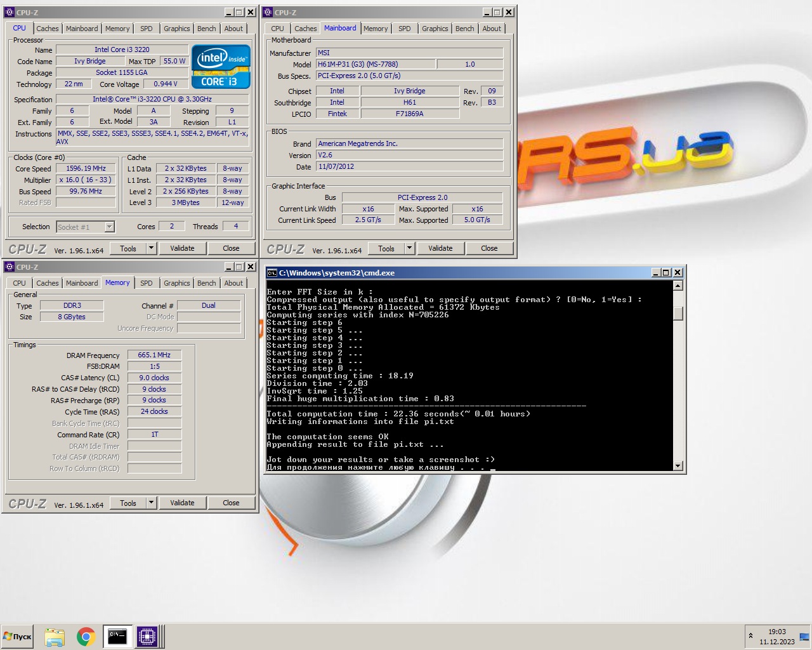Image resolution: width=812 pixels, height=650 pixels.
Task: Open Mainboard tab in CPU window
Action: pyautogui.click(x=82, y=29)
